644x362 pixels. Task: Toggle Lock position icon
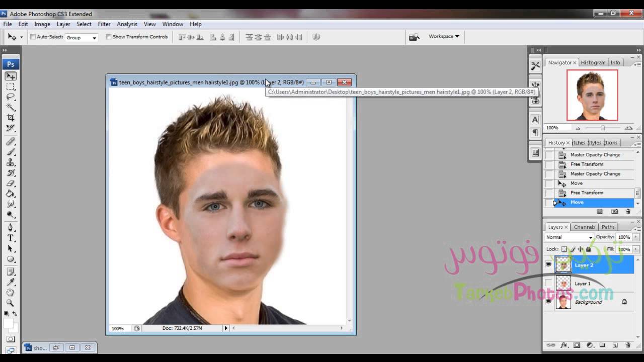click(x=580, y=249)
